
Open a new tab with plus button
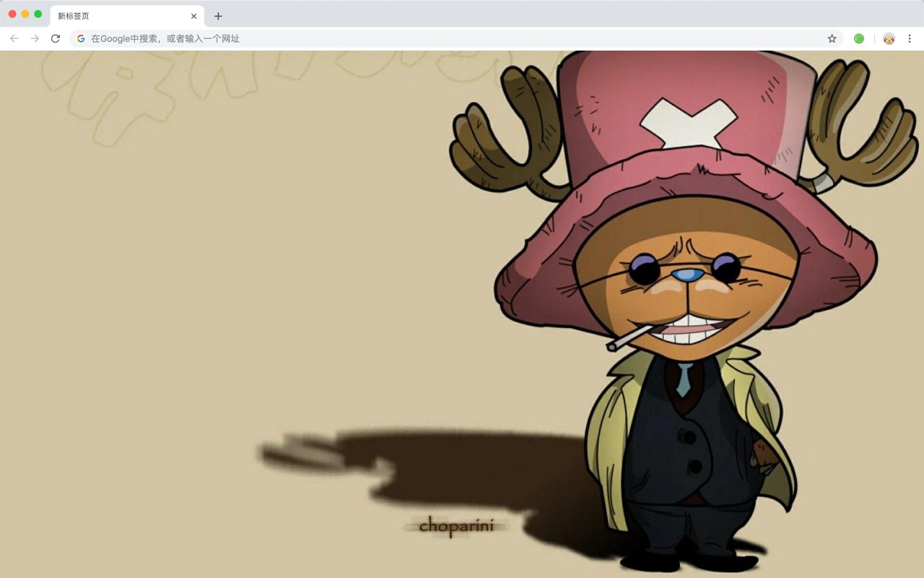[x=218, y=16]
